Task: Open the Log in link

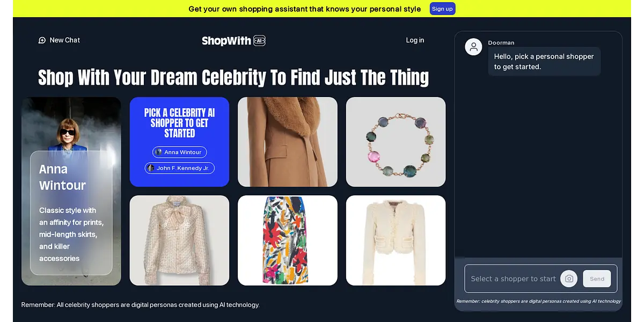Action: pos(415,40)
